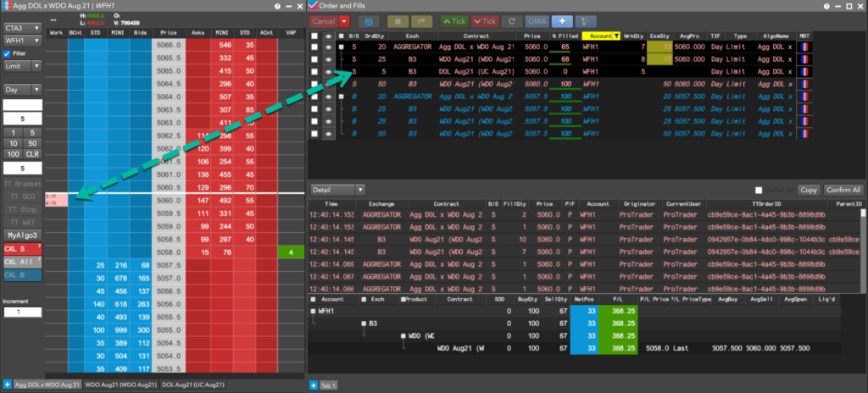Click the green VAP cell showing 4
Image resolution: width=868 pixels, height=393 pixels.
point(291,252)
